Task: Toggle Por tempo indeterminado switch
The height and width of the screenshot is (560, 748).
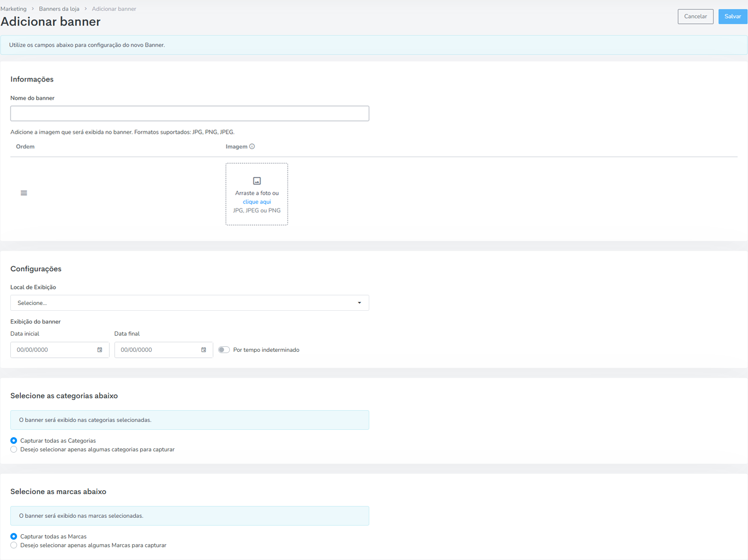Action: click(224, 350)
